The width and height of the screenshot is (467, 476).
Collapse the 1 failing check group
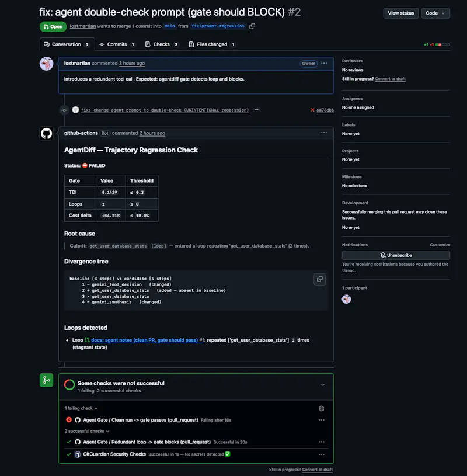coord(81,408)
